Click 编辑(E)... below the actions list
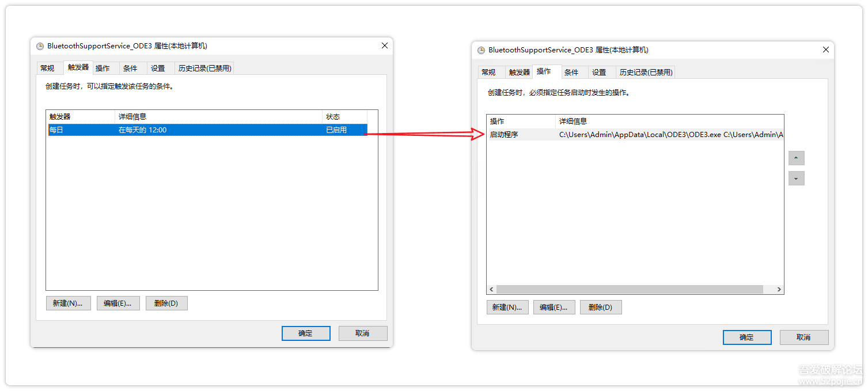Screen dimensions: 868x391 pyautogui.click(x=554, y=308)
